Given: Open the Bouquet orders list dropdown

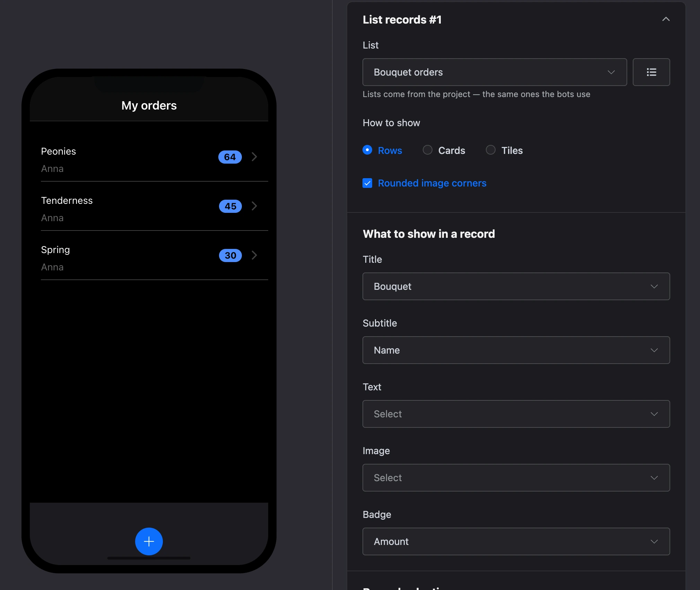Looking at the screenshot, I should point(495,72).
